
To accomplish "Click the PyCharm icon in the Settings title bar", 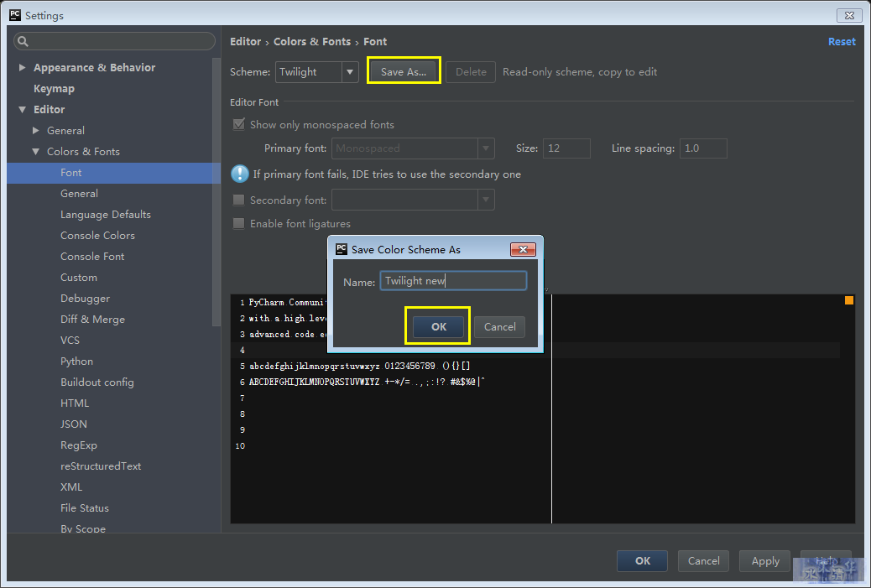I will (15, 15).
